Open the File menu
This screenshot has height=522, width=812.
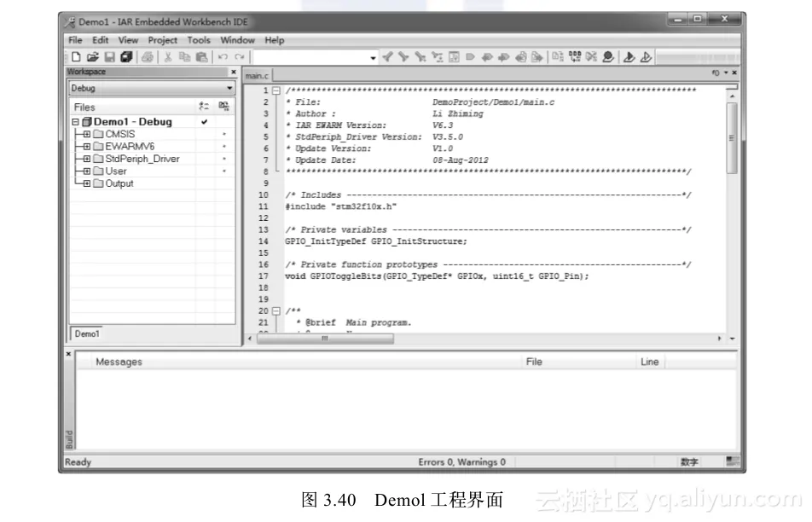75,40
